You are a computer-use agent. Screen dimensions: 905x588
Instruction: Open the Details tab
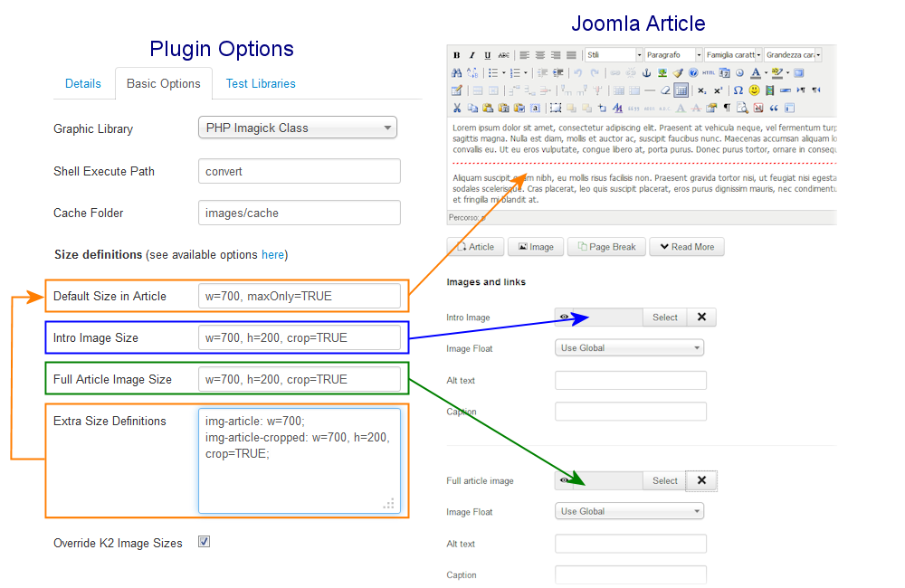[83, 83]
